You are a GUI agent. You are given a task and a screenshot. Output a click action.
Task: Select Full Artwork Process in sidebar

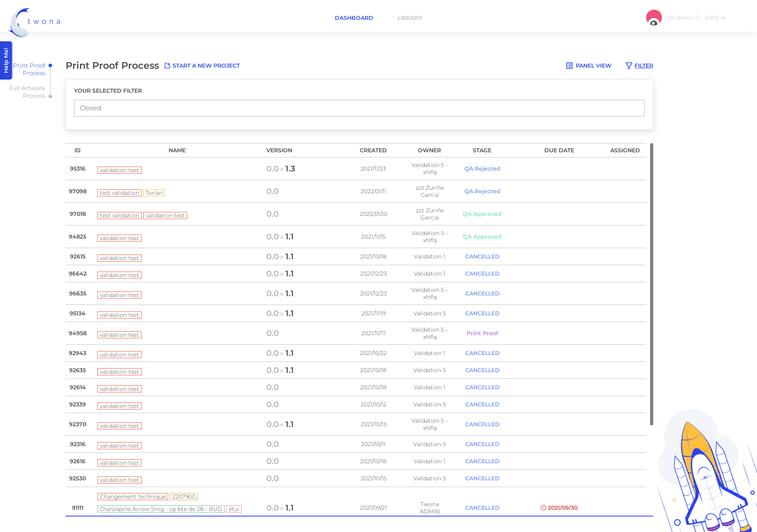coord(27,92)
